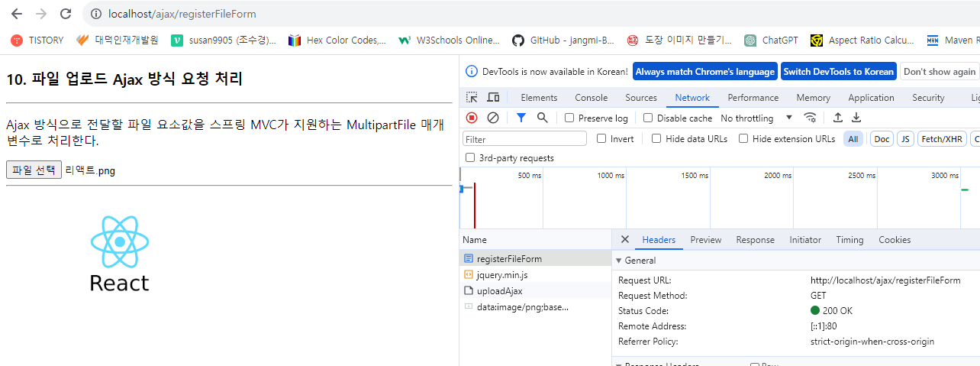Open the susan9905 bookmark
The height and width of the screenshot is (366, 980).
point(224,40)
